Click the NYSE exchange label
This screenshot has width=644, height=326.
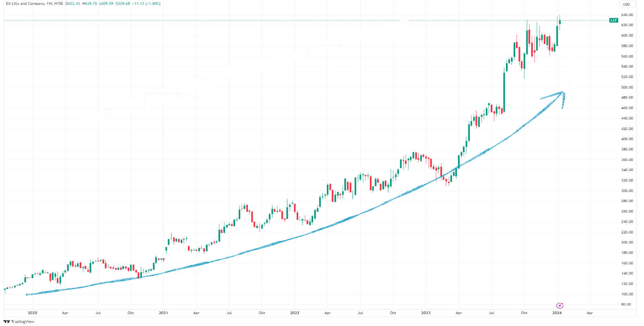(x=59, y=4)
